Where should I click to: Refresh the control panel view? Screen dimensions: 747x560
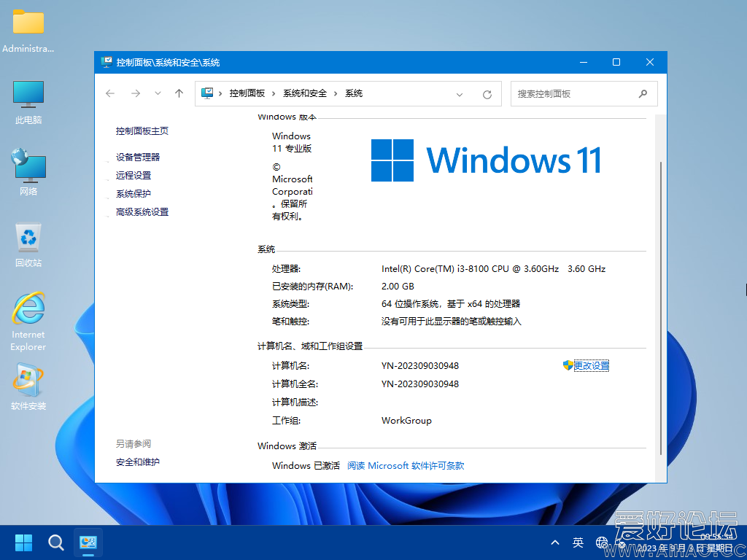point(487,94)
